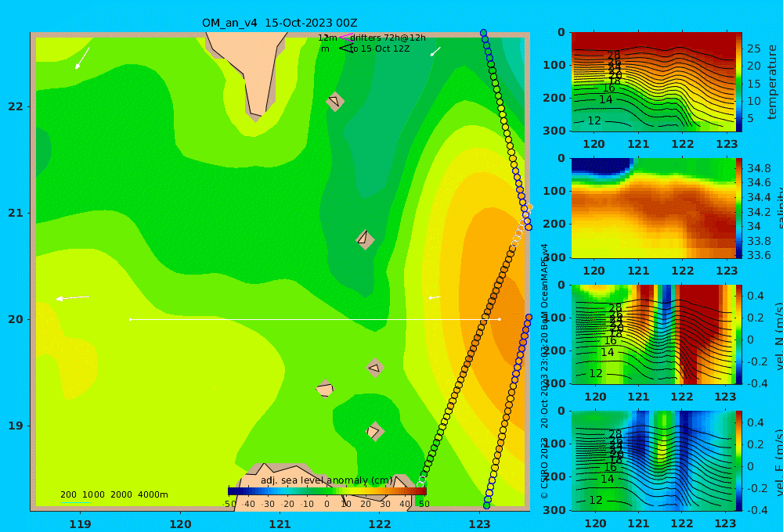Image resolution: width=783 pixels, height=532 pixels.
Task: Click the '12' contour label in temperature panel
Action: pyautogui.click(x=594, y=120)
